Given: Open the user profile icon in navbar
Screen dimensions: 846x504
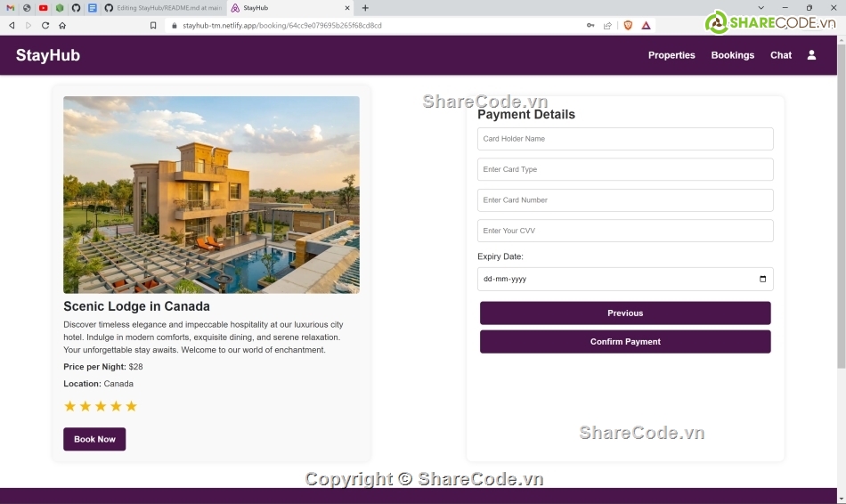Looking at the screenshot, I should (811, 55).
